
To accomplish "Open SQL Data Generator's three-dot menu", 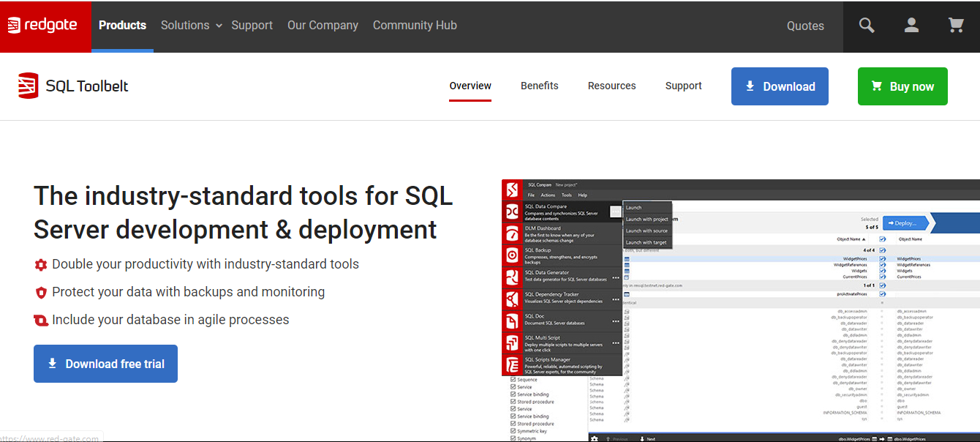I will (616, 277).
